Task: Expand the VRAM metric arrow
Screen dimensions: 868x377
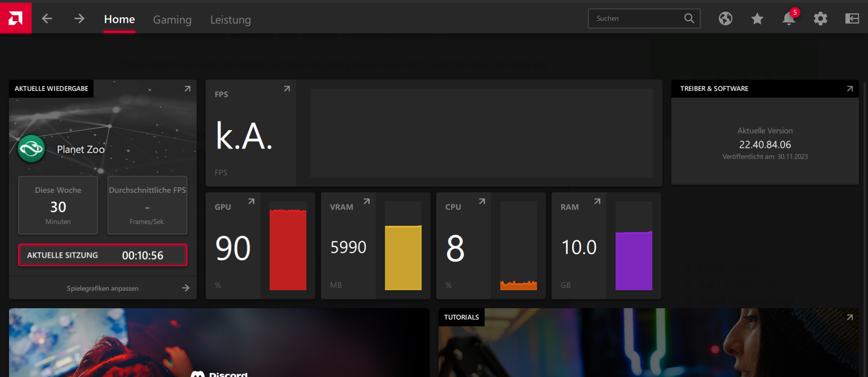Action: point(367,201)
